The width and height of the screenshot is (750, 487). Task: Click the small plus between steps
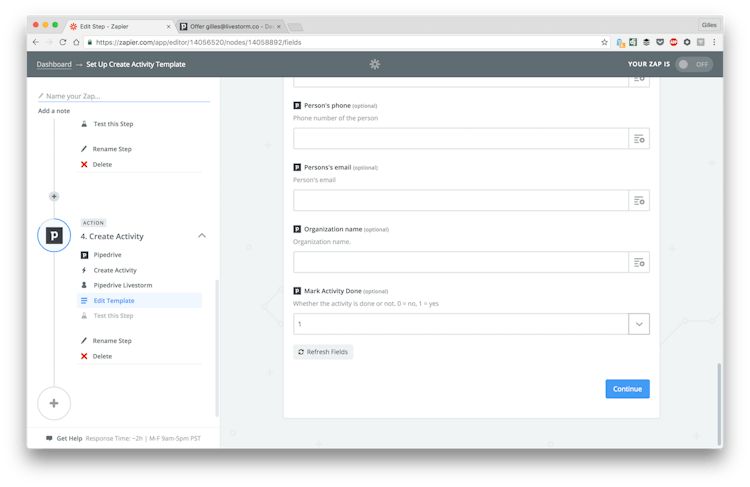tap(54, 196)
